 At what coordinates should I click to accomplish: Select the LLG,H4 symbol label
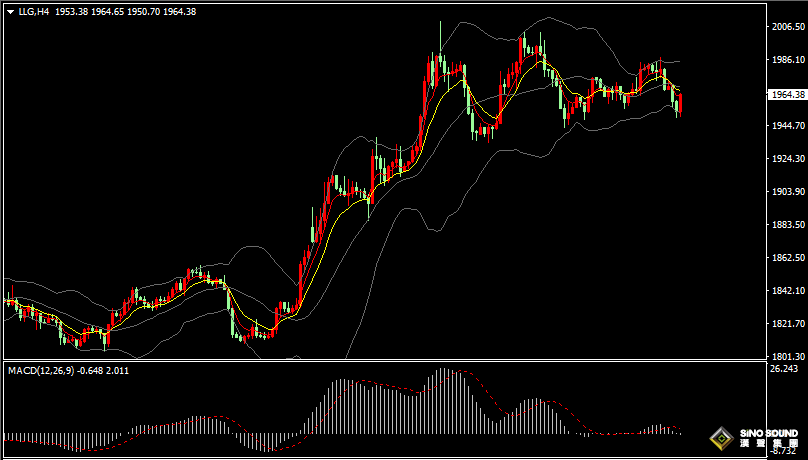pyautogui.click(x=34, y=12)
